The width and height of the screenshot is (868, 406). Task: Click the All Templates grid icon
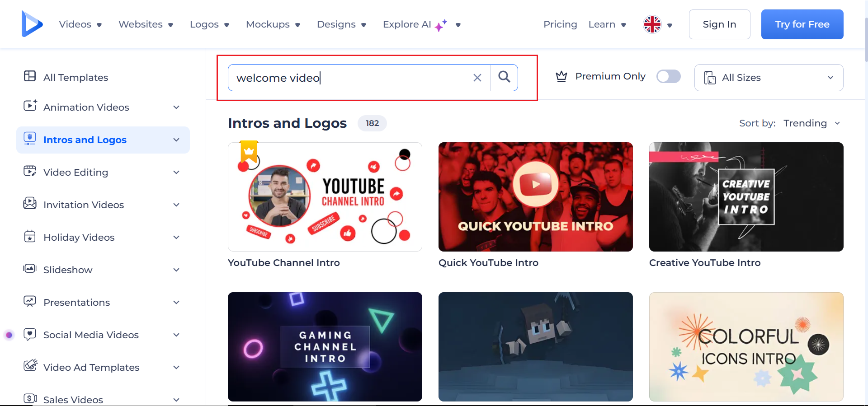[30, 76]
